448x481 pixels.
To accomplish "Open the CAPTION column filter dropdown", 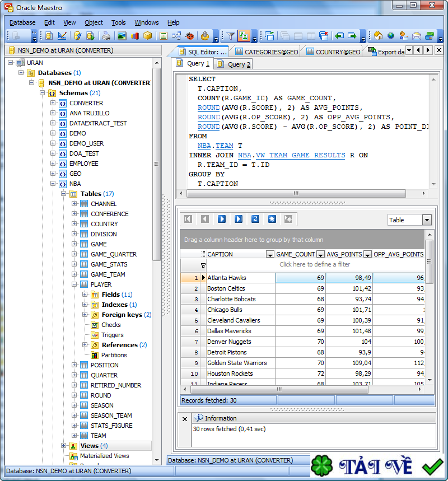I will (269, 254).
